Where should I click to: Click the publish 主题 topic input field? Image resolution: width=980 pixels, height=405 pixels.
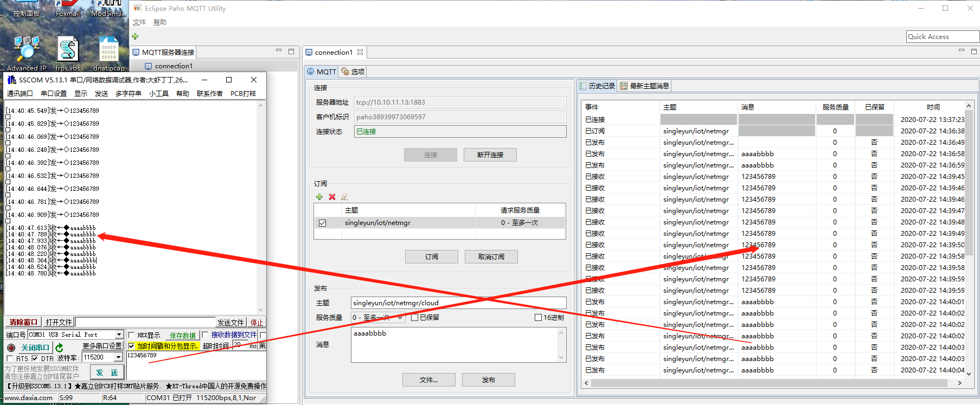point(458,303)
